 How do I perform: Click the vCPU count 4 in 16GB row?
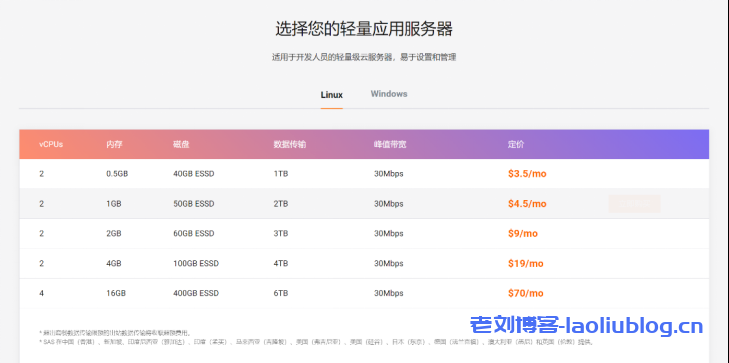(x=41, y=293)
